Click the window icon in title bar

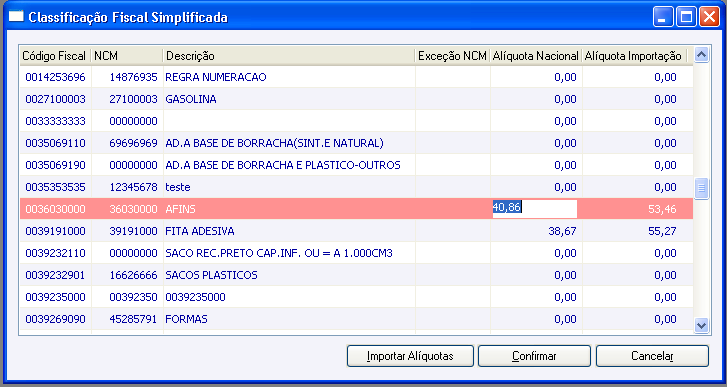[16, 17]
